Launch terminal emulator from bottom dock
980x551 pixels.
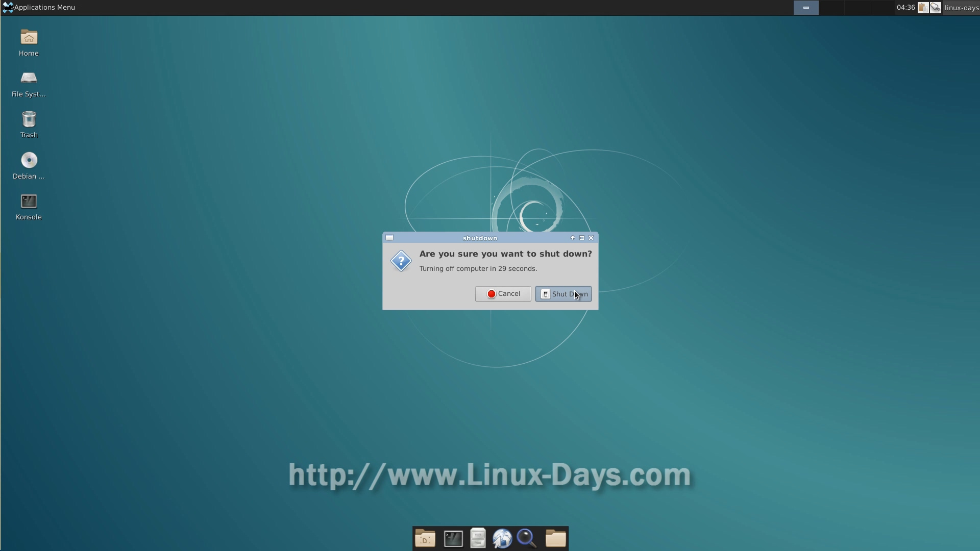coord(453,539)
